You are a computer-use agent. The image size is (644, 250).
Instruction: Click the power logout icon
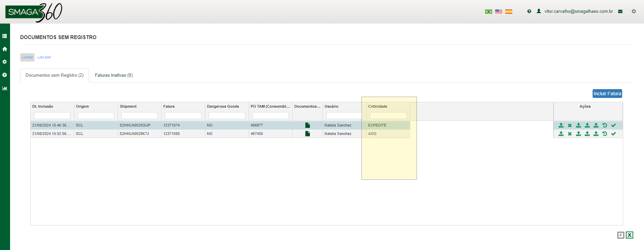pyautogui.click(x=634, y=11)
